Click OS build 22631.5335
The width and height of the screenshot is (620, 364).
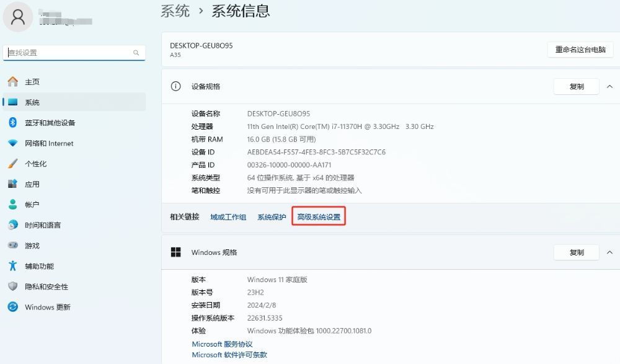(265, 317)
